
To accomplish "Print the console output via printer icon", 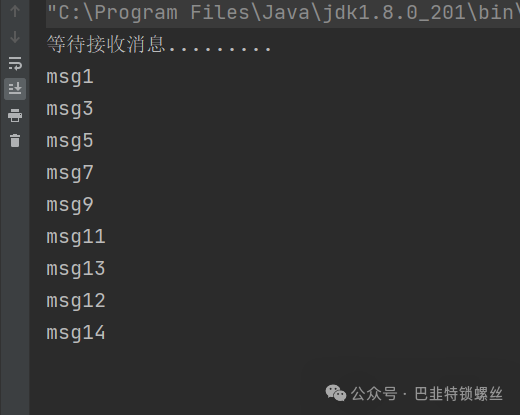I will pyautogui.click(x=15, y=115).
